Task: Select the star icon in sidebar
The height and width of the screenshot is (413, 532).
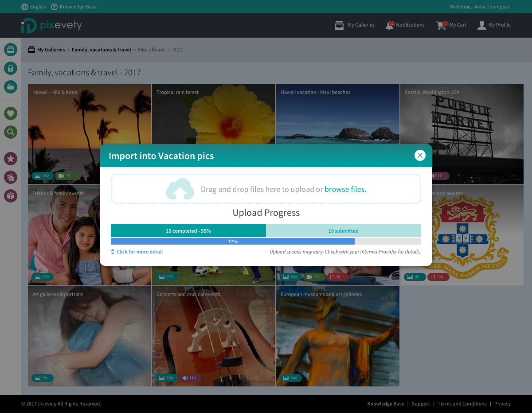Action: pos(11,158)
